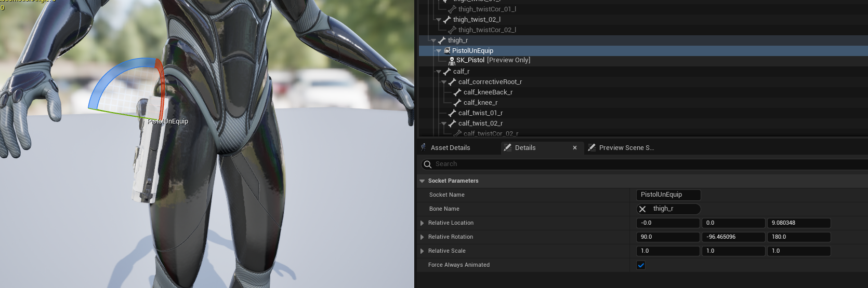The width and height of the screenshot is (868, 288).
Task: Click the Bone Name thigh_r field
Action: 668,209
